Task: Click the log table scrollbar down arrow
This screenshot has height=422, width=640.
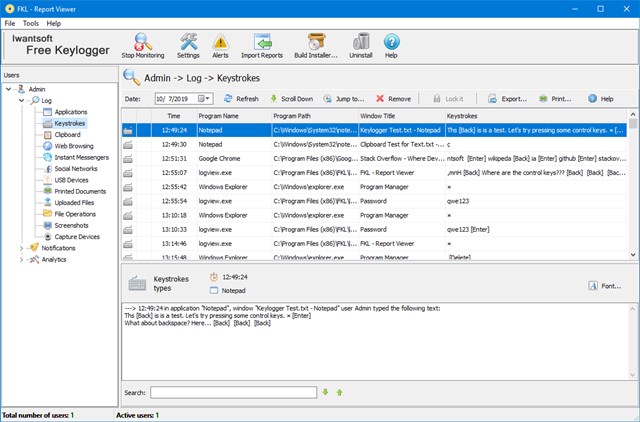Action: 633,255
